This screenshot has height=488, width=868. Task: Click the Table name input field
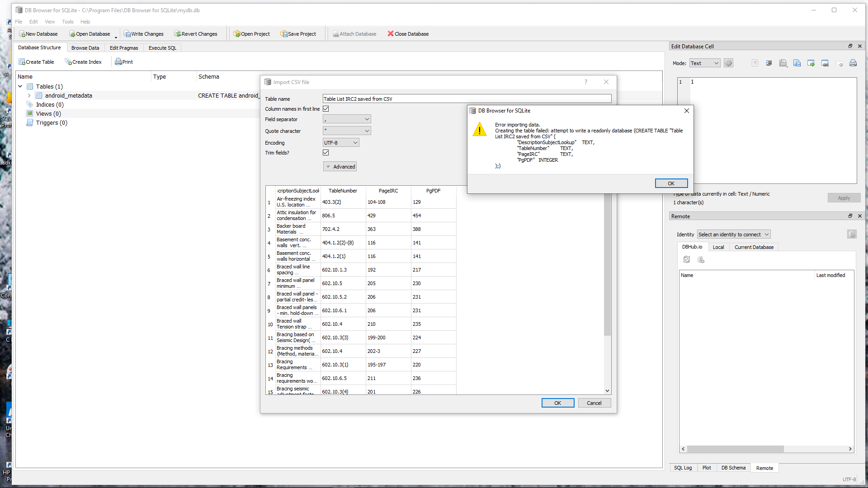(467, 99)
